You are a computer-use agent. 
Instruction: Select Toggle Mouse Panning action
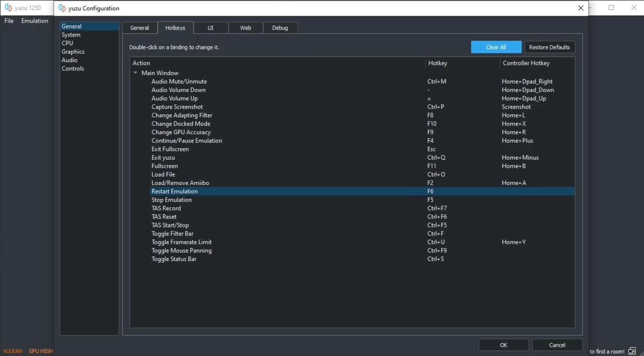181,251
